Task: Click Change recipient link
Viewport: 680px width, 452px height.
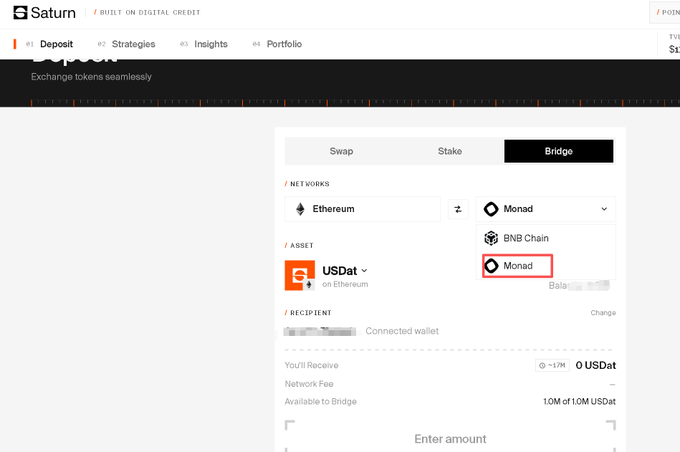Action: pos(603,313)
